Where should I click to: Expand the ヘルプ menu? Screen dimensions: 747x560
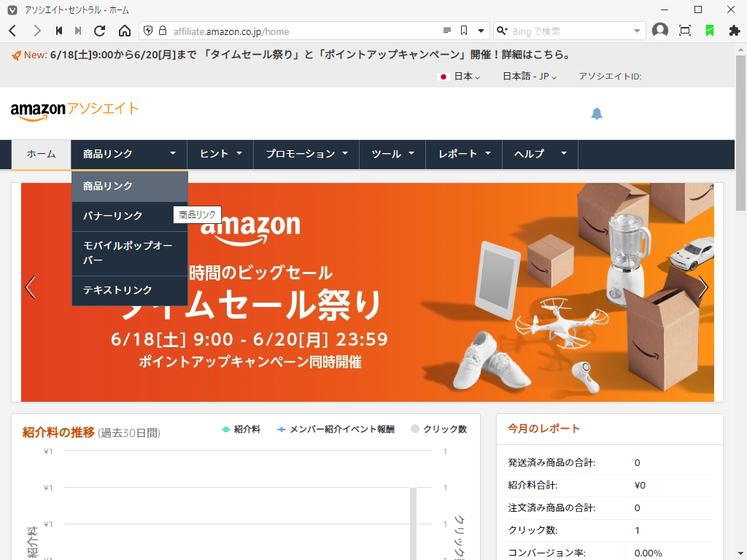click(541, 155)
